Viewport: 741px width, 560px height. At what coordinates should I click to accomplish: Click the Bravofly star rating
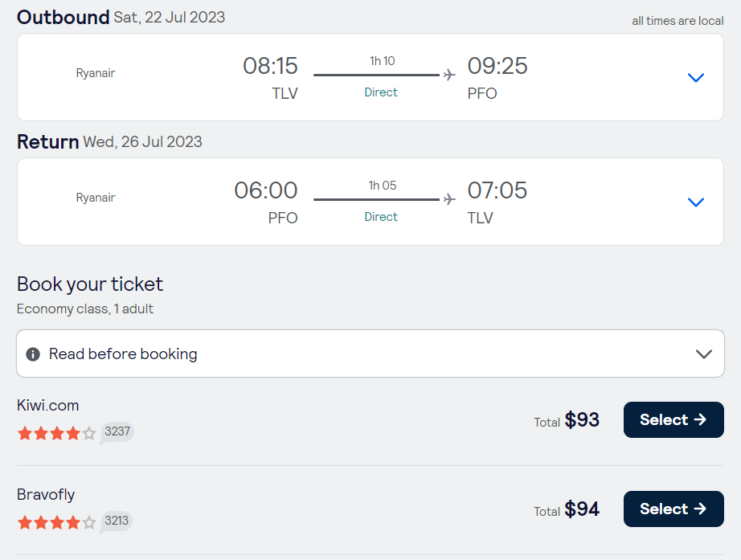pos(56,522)
